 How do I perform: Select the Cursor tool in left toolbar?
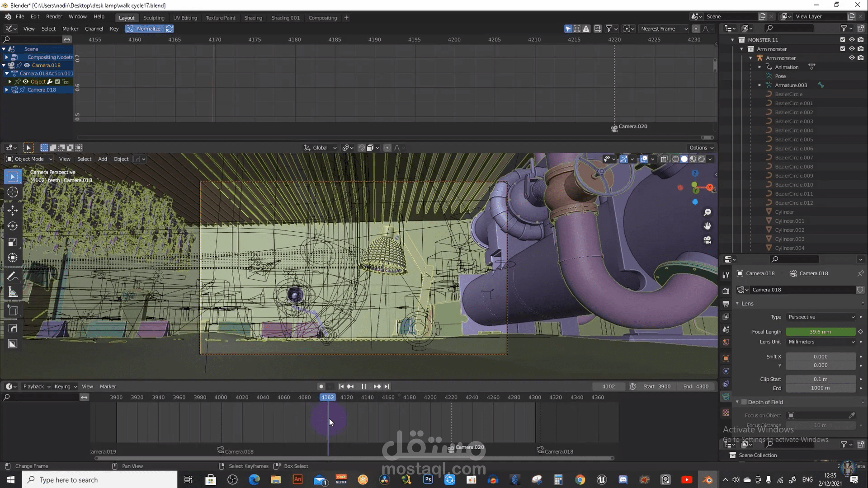[x=13, y=192]
